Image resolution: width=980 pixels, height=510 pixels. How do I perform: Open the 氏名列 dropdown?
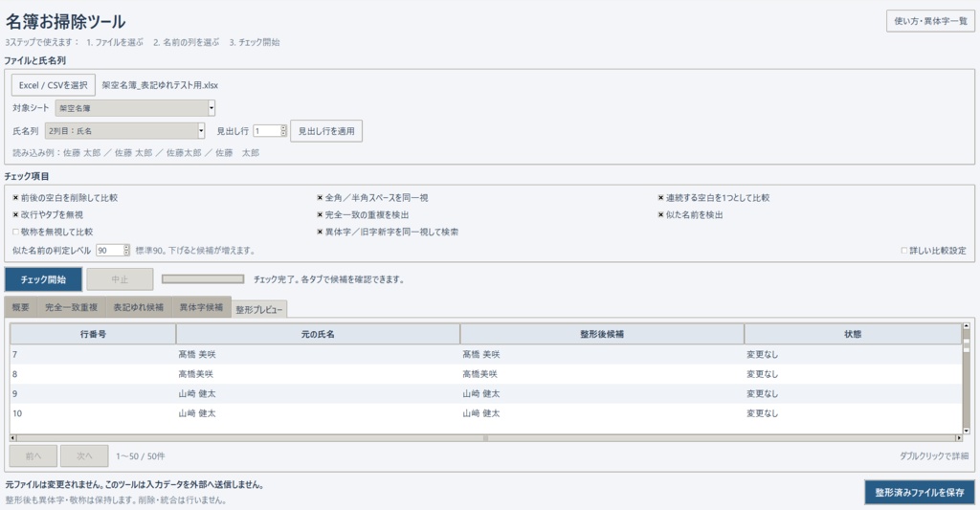tap(125, 131)
